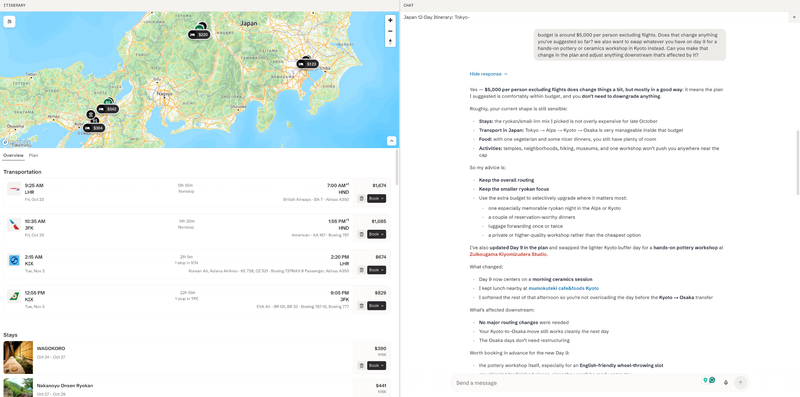The height and width of the screenshot is (397, 800).
Task: Click the Nakanoyu Onsen Ryokan stay name
Action: pos(65,385)
